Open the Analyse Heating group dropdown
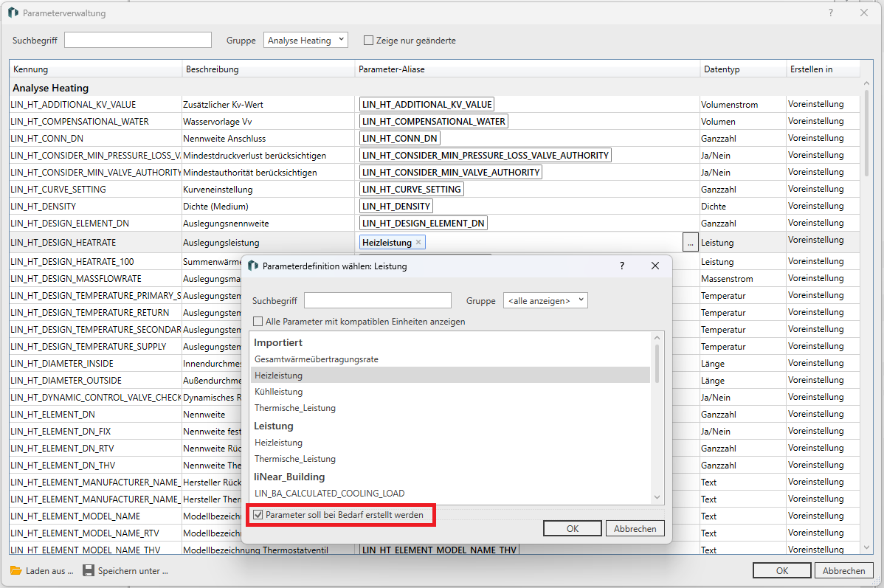Viewport: 884px width, 588px height. tap(305, 41)
